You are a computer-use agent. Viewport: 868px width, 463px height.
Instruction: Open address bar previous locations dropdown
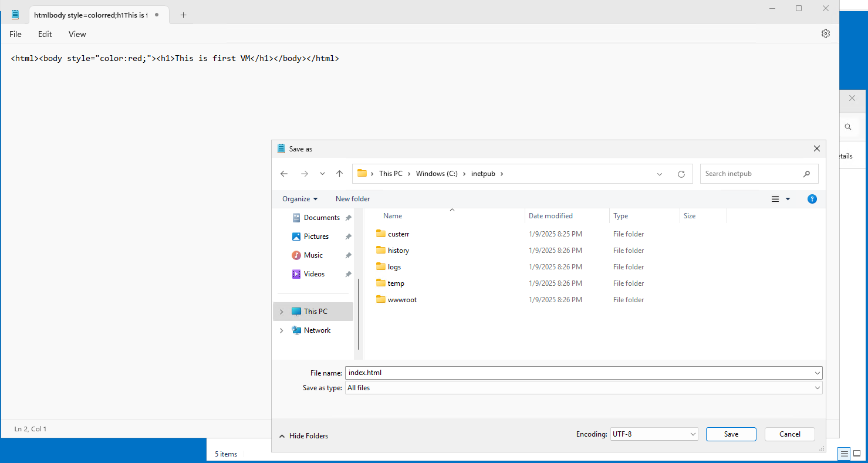[660, 174]
